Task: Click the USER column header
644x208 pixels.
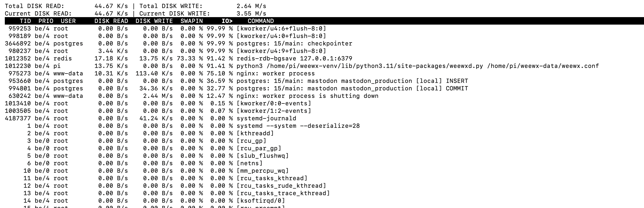Action: click(x=68, y=21)
